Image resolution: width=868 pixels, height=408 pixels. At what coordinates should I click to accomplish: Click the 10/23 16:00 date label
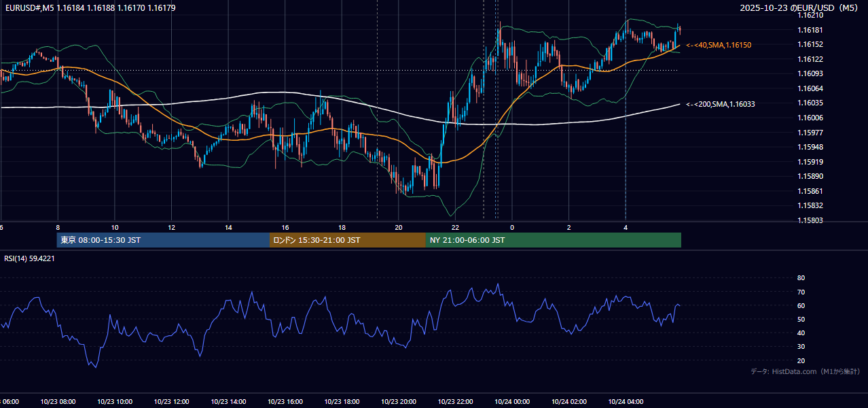[x=285, y=402]
